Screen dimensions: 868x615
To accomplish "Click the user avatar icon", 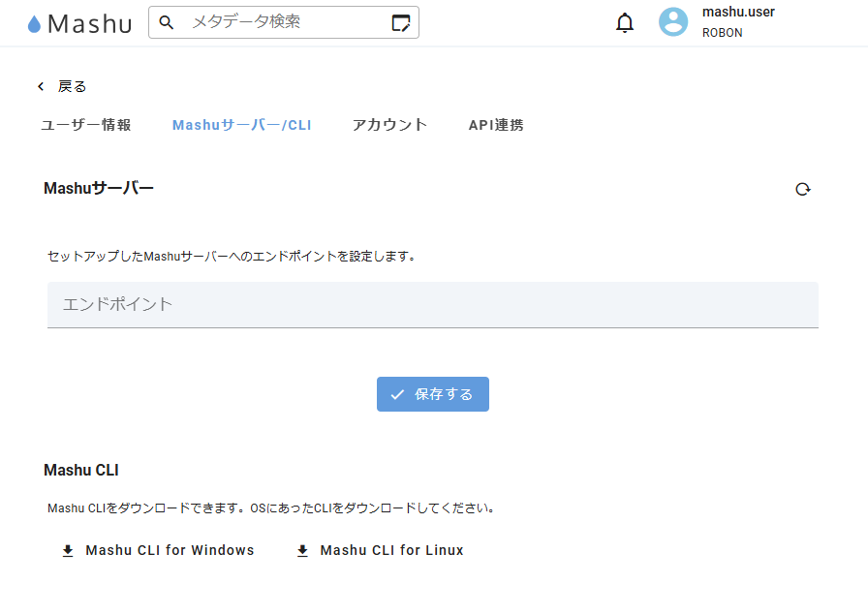I will (x=673, y=22).
